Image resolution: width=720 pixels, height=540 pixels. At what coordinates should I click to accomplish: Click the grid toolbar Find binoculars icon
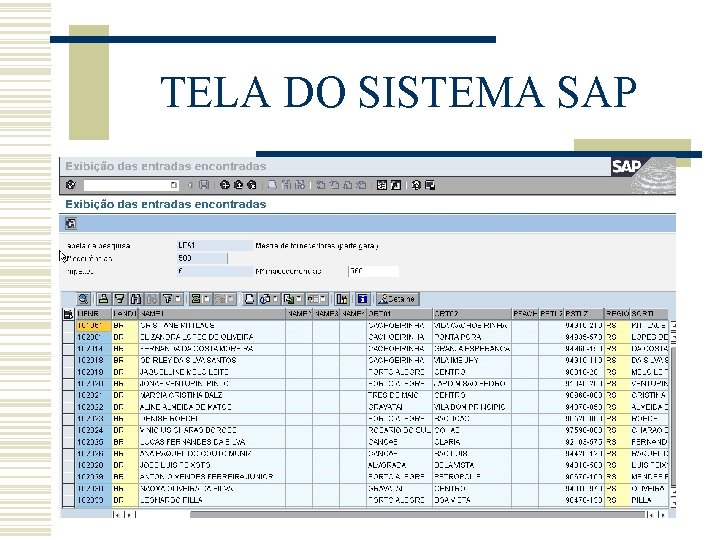(135, 299)
